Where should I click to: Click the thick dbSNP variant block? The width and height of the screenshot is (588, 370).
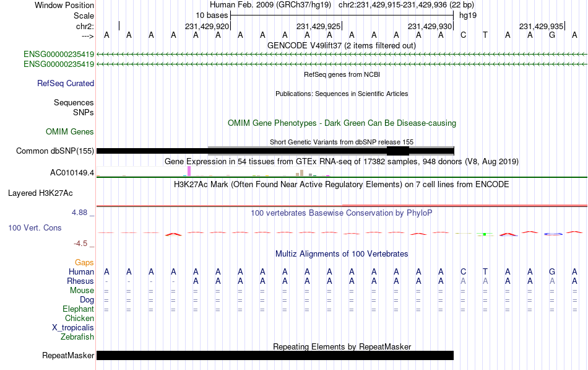click(x=398, y=151)
